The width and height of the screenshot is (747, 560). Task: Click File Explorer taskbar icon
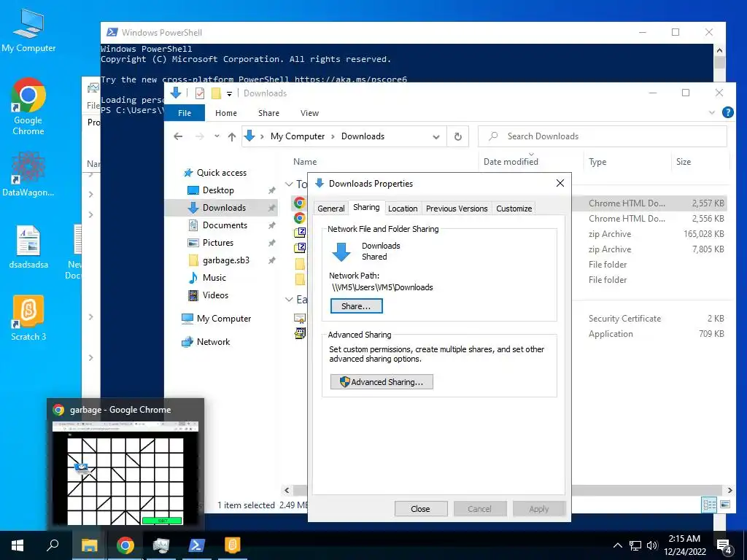[x=89, y=545]
